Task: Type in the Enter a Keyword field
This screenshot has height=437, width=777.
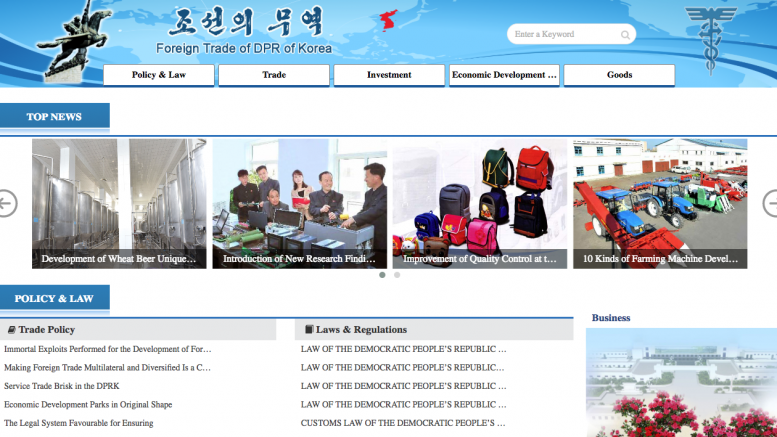Action: 563,35
